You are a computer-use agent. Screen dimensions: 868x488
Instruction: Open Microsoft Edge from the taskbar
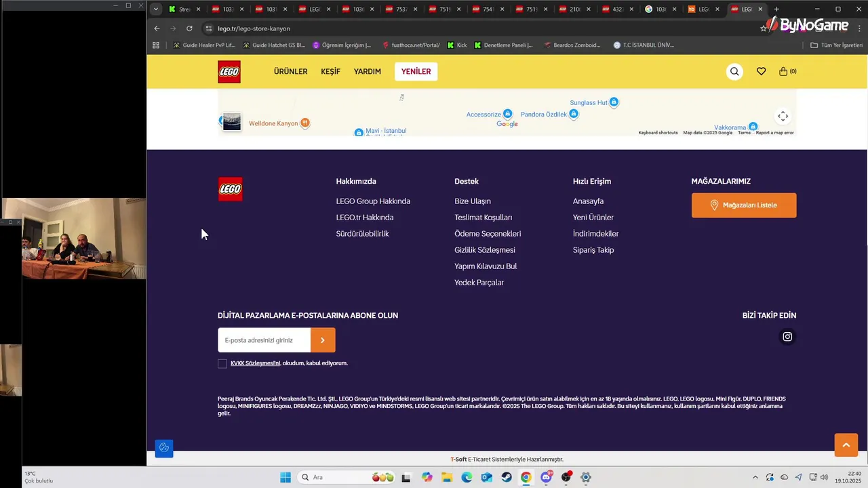point(467,477)
